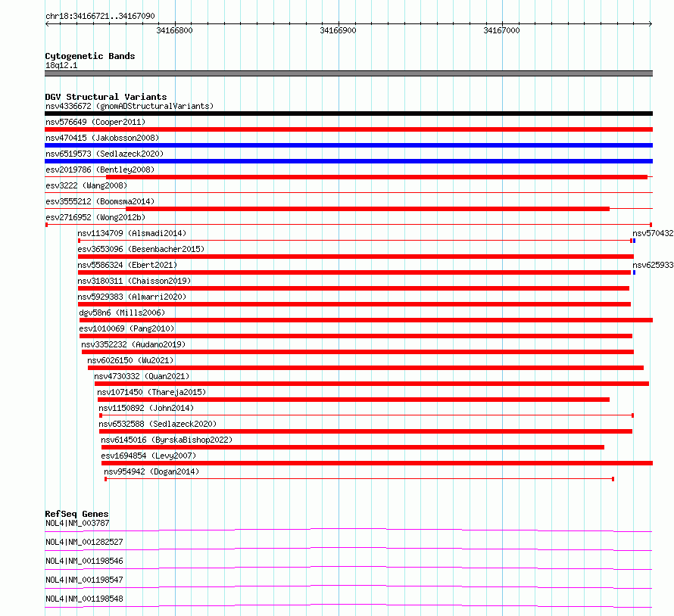
Task: Select NOL4|NM_001198547 gene label
Action: pyautogui.click(x=84, y=580)
